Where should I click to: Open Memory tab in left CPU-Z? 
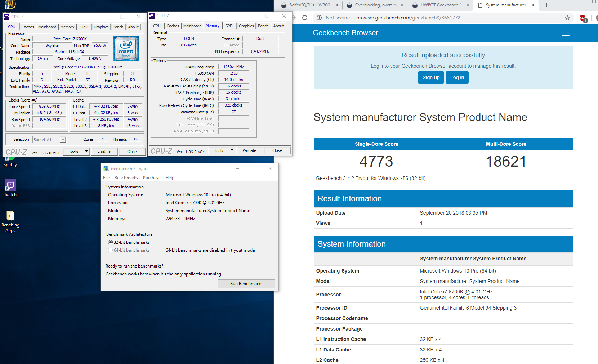67,27
